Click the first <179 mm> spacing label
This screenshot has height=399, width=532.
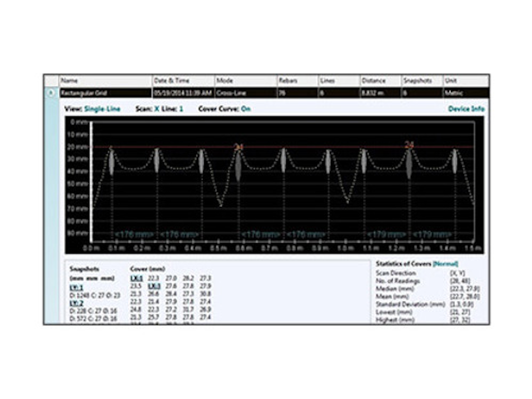coord(385,234)
